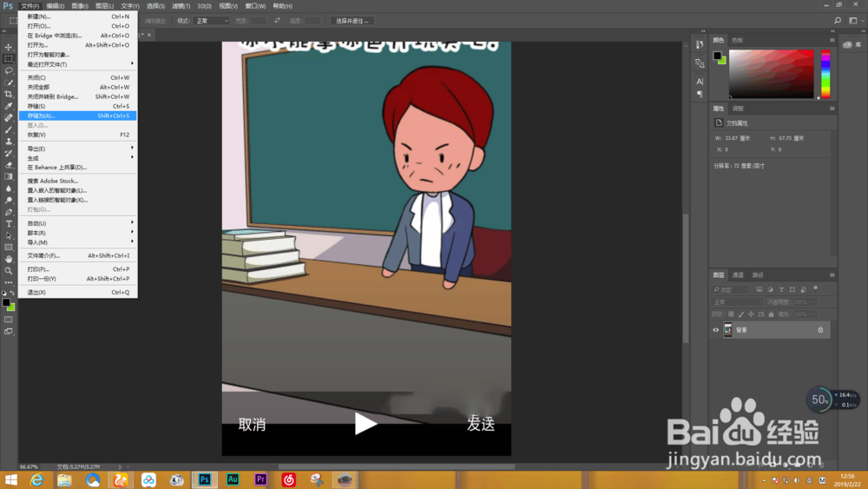Choose 打开(O)... from File menu

pyautogui.click(x=78, y=26)
